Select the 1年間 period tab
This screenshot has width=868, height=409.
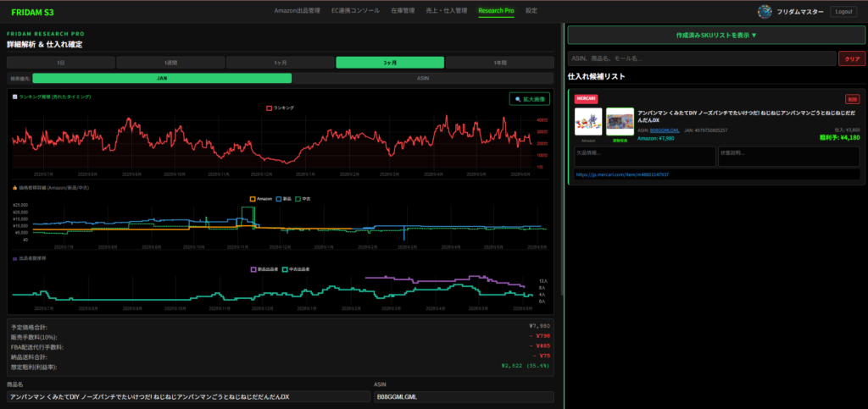(499, 63)
